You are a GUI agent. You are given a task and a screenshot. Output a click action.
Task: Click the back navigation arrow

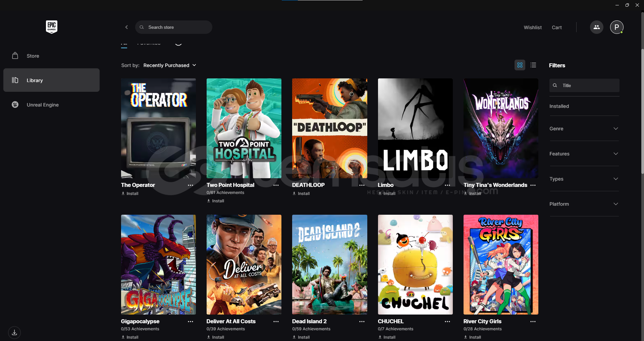pos(126,27)
